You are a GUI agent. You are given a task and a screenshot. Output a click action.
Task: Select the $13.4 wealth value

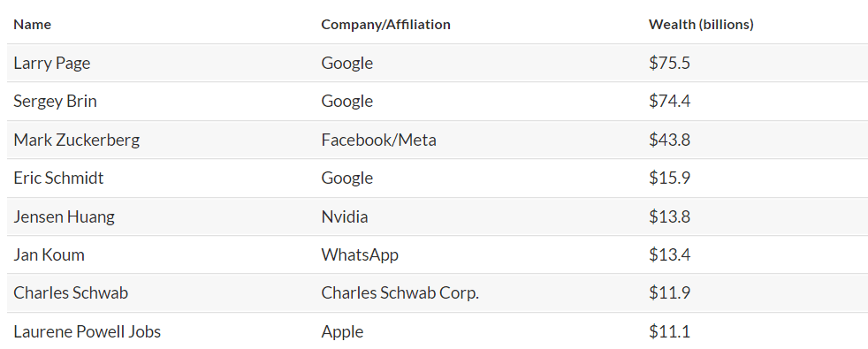coord(669,255)
